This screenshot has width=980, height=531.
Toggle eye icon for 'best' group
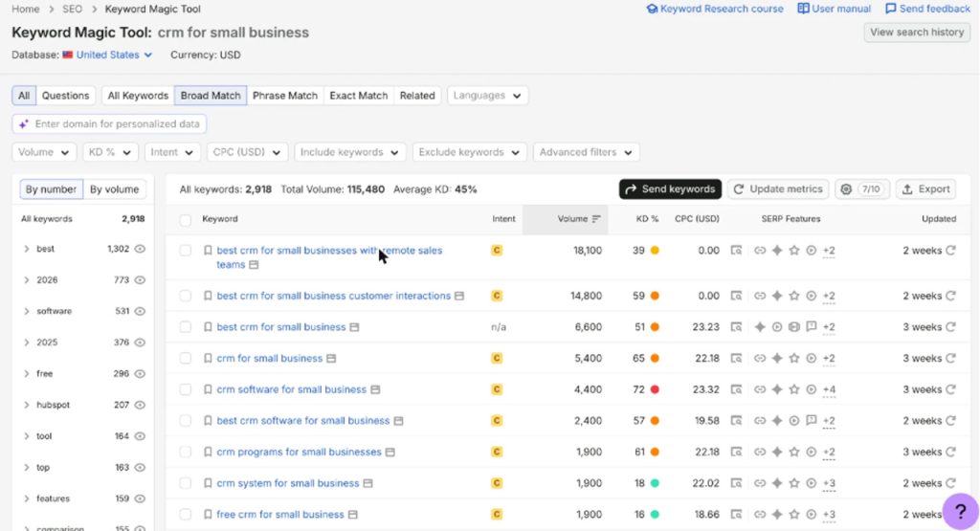[140, 249]
